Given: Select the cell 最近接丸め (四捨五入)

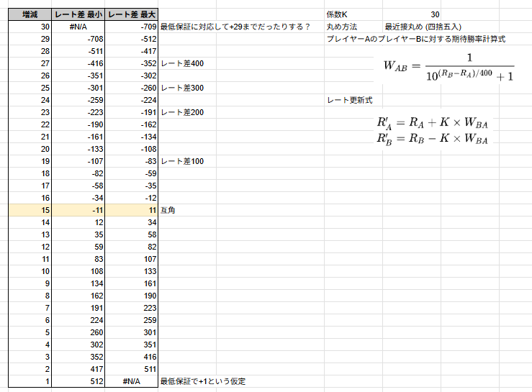Looking at the screenshot, I should (423, 27).
